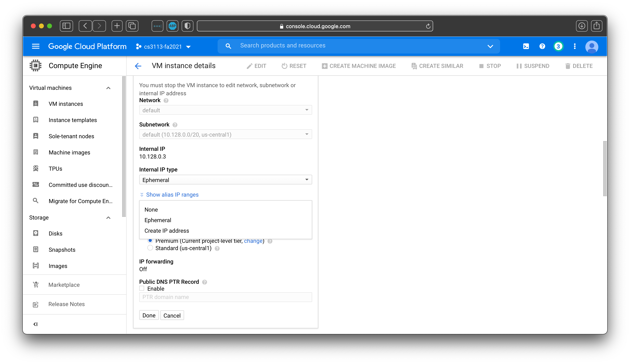Open the Cloud Shell terminal icon
Screen dimensions: 630x364
point(526,46)
